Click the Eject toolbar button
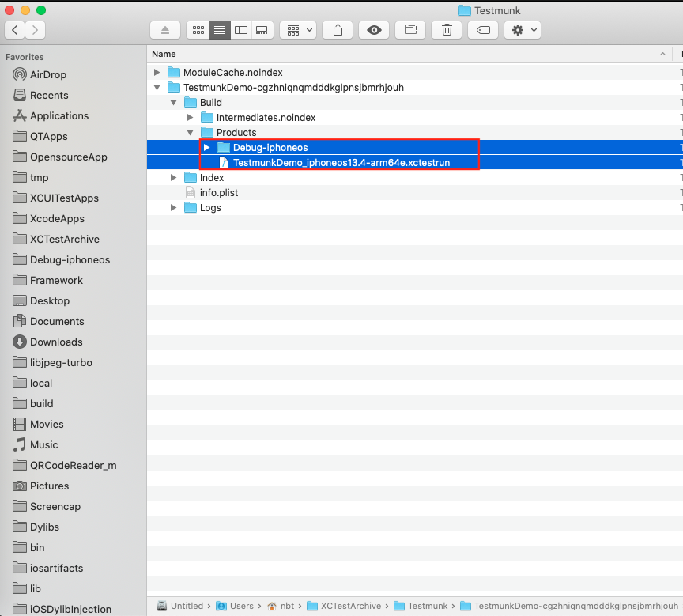 165,30
